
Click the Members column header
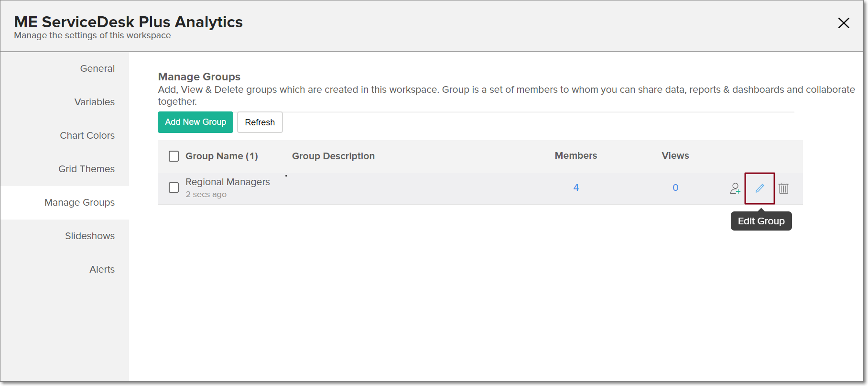(x=575, y=156)
